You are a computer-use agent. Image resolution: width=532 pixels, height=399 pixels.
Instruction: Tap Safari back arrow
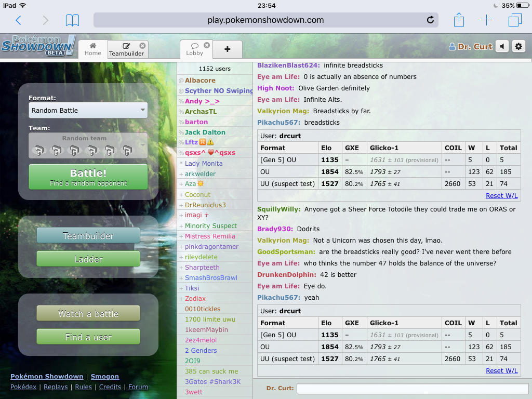(19, 20)
